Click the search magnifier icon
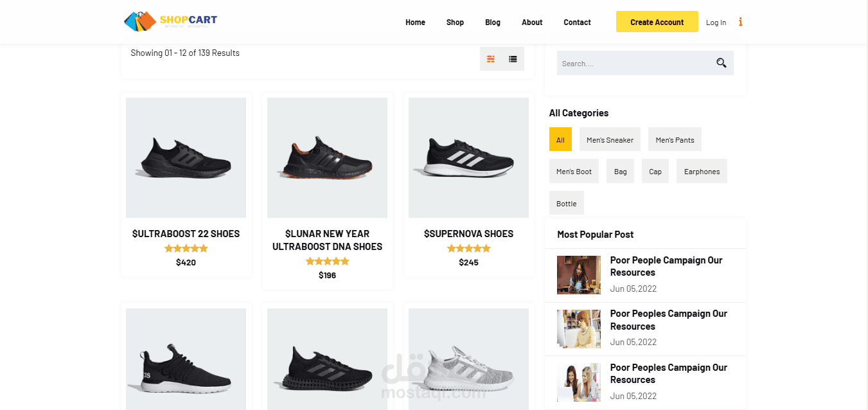Viewport: 868px width, 410px height. pos(722,63)
